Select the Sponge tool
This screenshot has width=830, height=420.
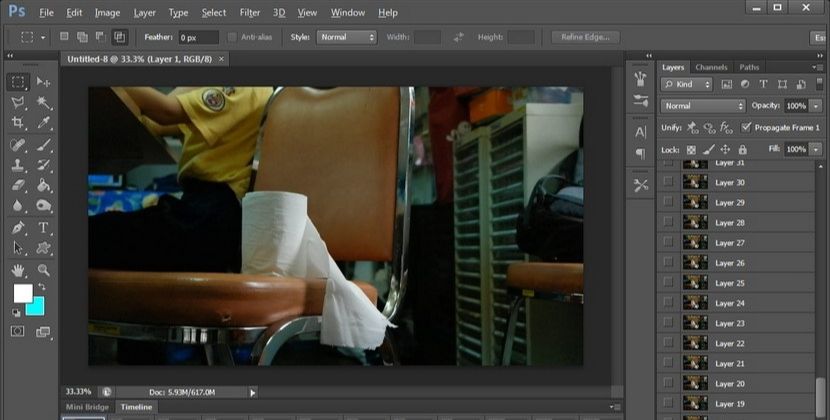43,205
